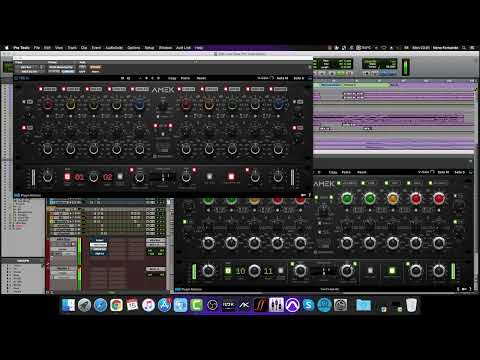Select the first green band knob in right channel of green AMEK plugin
This screenshot has height=360, width=480.
click(347, 199)
